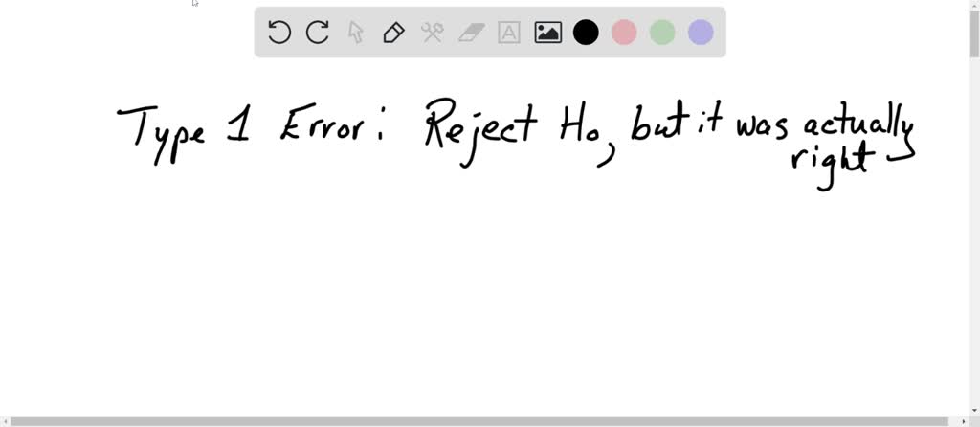Set pen color to black

(x=586, y=32)
